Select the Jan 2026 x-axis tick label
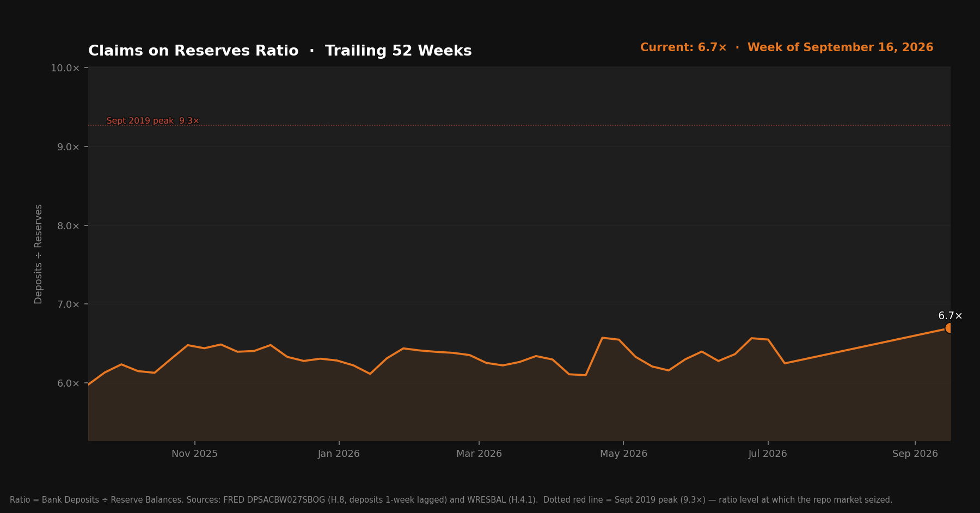Image resolution: width=980 pixels, height=513 pixels. click(339, 454)
